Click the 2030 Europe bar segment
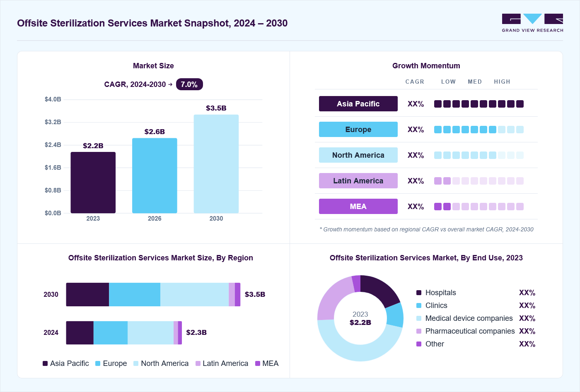 click(x=135, y=295)
